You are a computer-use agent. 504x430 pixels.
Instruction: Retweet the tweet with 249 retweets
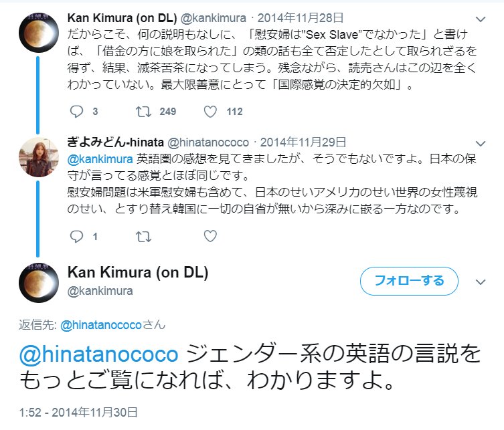[x=143, y=112]
